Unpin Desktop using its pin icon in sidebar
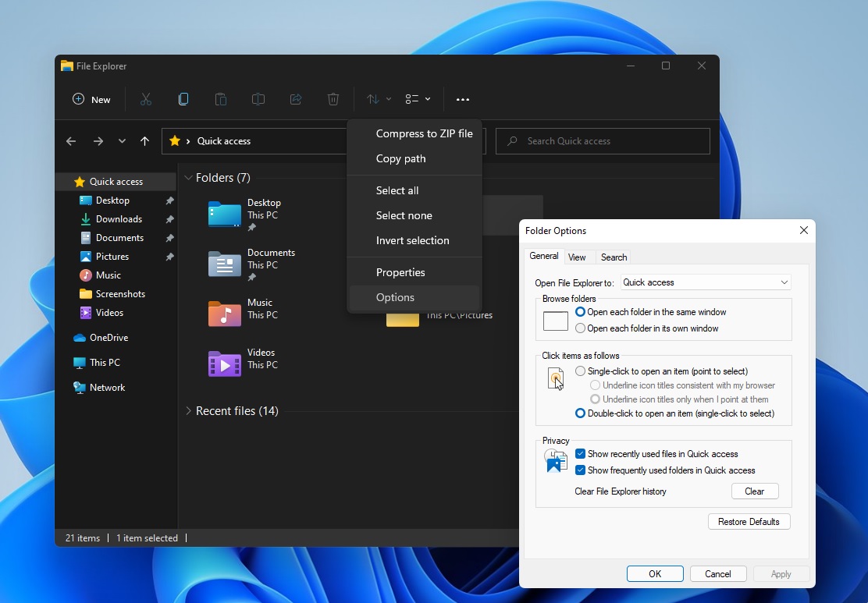Screen dimensions: 868x603 [x=169, y=200]
